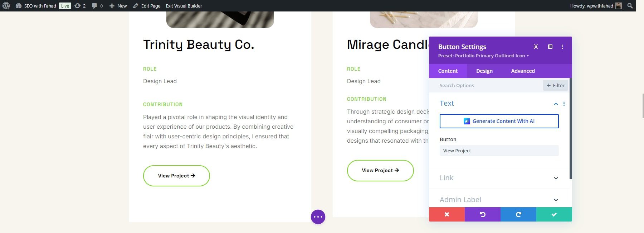
Task: Check the 2 pending updates in admin bar
Action: coord(79,6)
